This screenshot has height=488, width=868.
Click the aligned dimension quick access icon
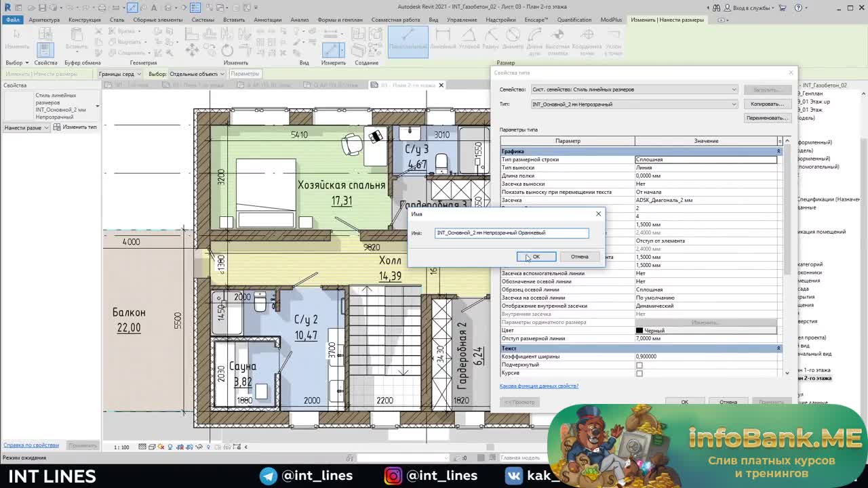click(132, 8)
